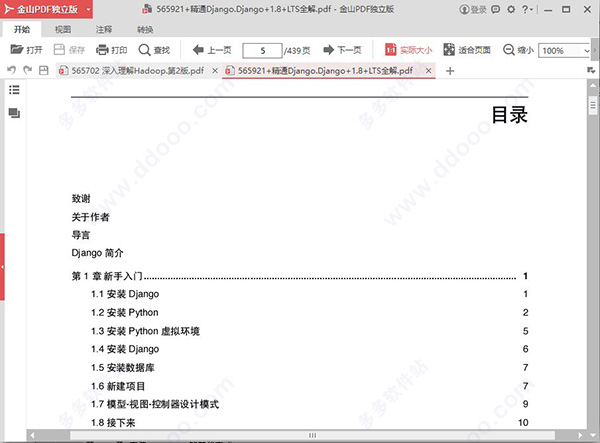Image resolution: width=600 pixels, height=443 pixels.
Task: Click the horizontal scrollbar left arrow
Action: click(x=33, y=435)
